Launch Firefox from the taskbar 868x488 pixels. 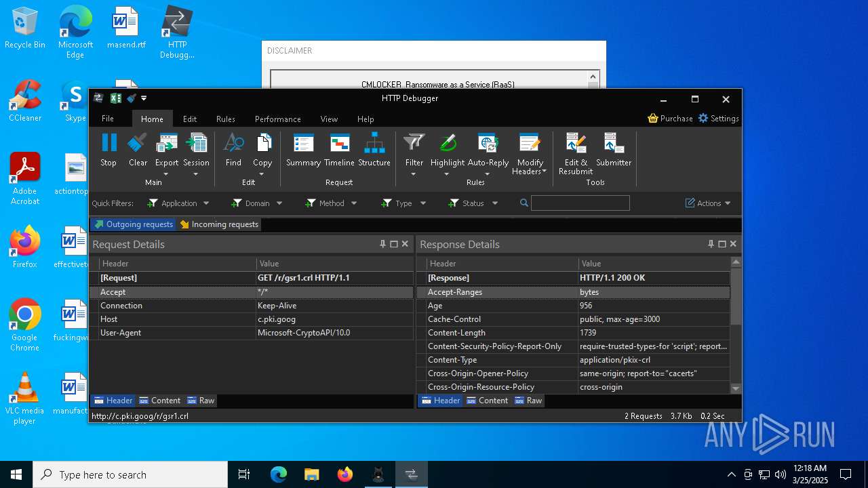345,474
